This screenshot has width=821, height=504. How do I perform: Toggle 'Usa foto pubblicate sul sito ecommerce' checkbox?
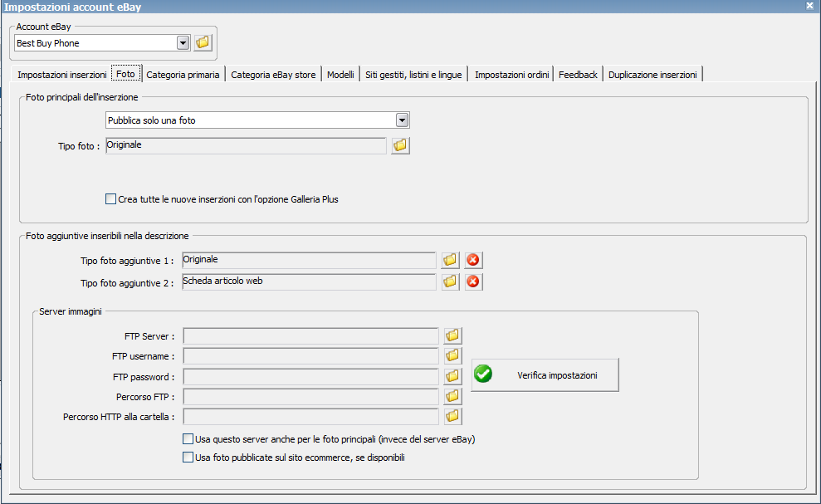(x=188, y=457)
